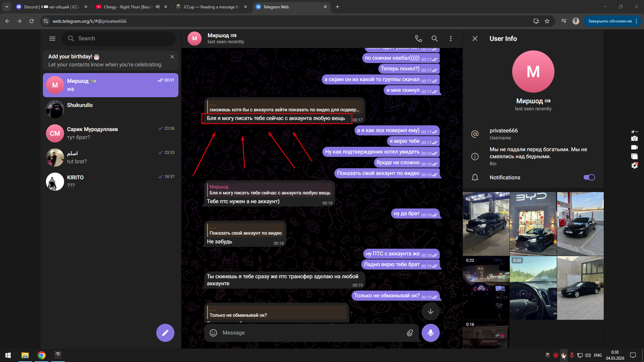
Task: Dismiss the Add your birthday banner
Action: tap(172, 57)
